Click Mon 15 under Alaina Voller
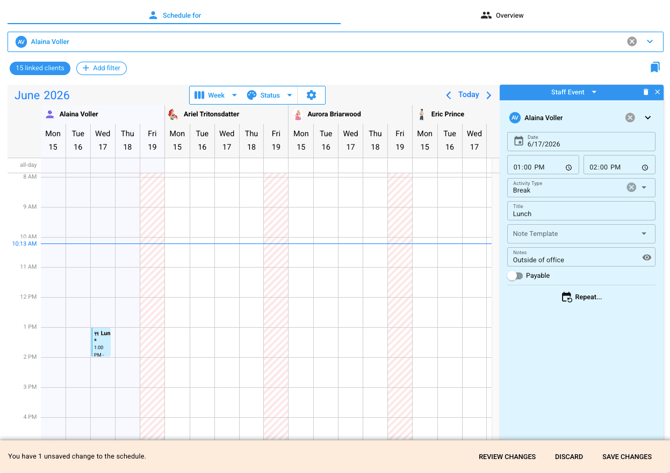Image resolution: width=670 pixels, height=473 pixels. click(53, 140)
